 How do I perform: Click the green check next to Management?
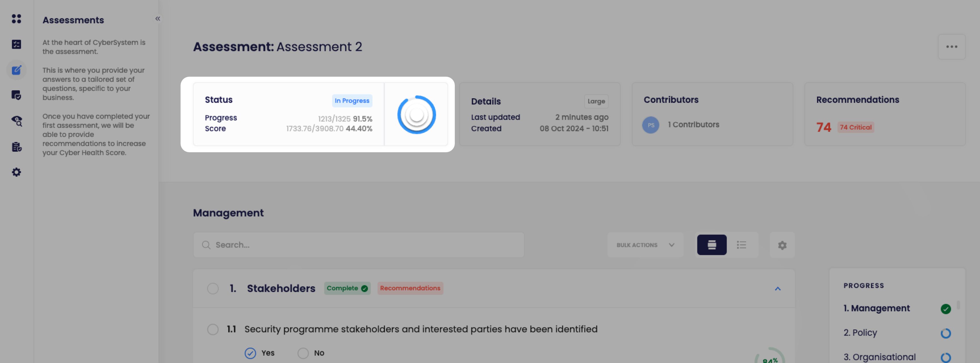click(945, 308)
